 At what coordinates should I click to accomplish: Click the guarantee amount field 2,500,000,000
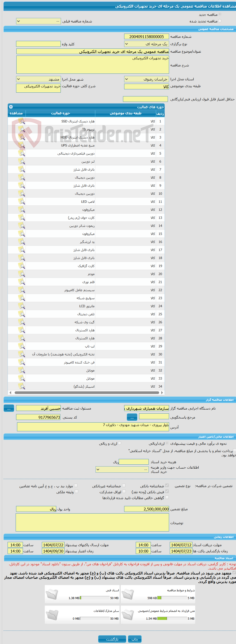point(146,509)
